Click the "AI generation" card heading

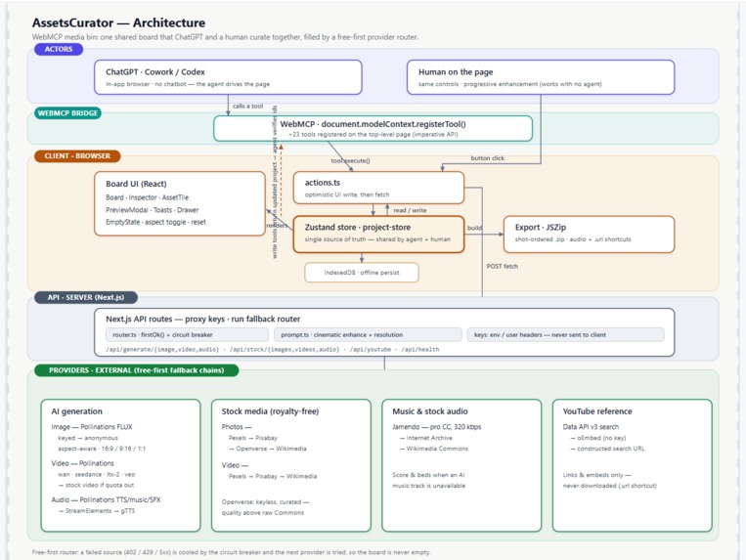76,411
